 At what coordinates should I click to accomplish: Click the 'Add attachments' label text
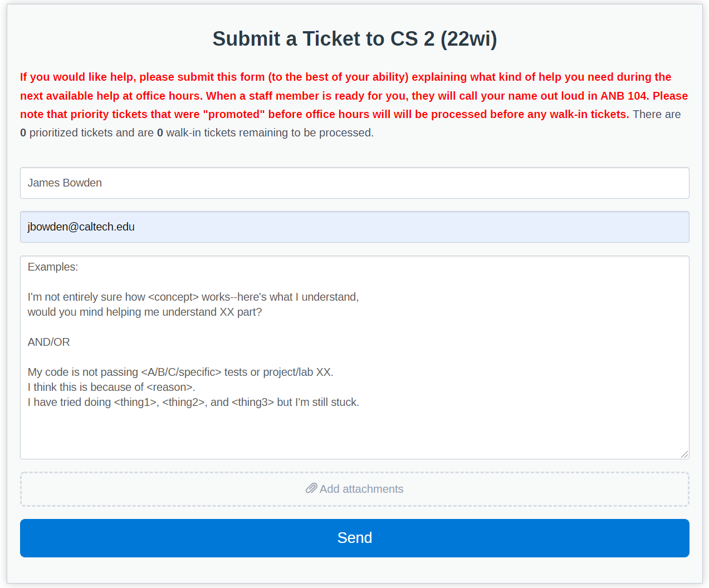361,489
